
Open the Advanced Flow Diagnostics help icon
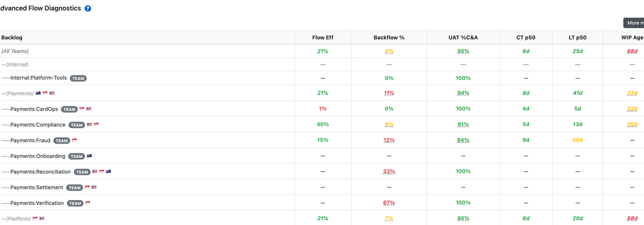coord(88,8)
